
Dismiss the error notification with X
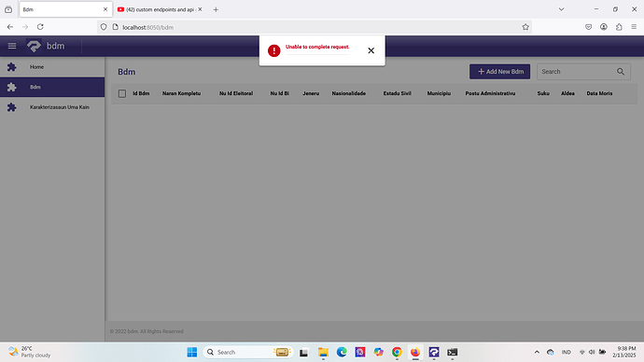(x=371, y=50)
